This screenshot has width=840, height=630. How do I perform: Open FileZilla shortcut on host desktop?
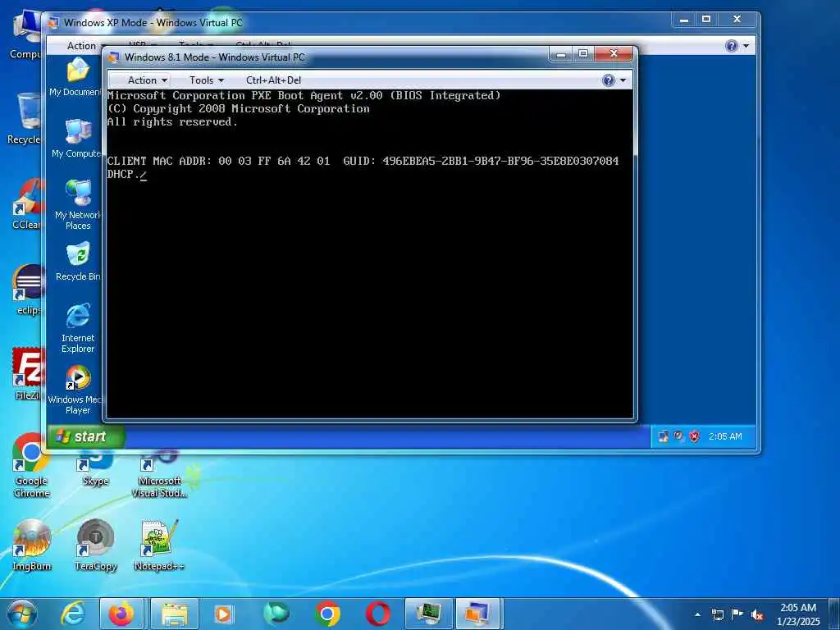(27, 374)
